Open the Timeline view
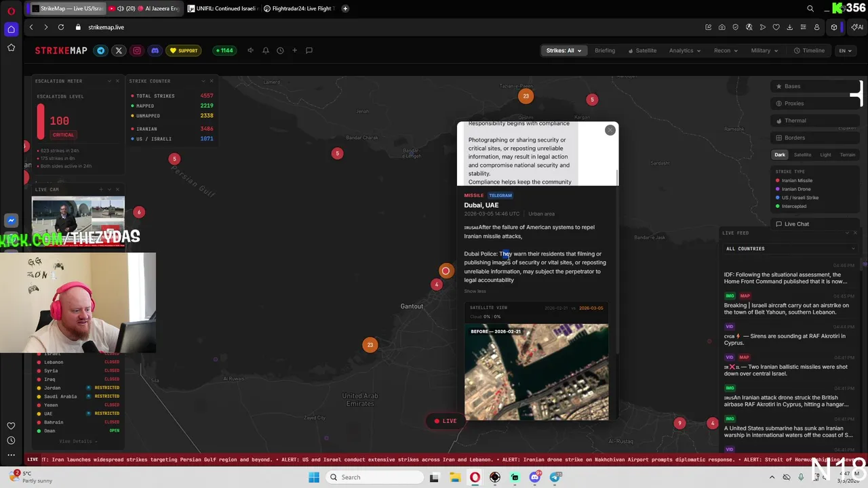This screenshot has height=488, width=868. pyautogui.click(x=810, y=50)
